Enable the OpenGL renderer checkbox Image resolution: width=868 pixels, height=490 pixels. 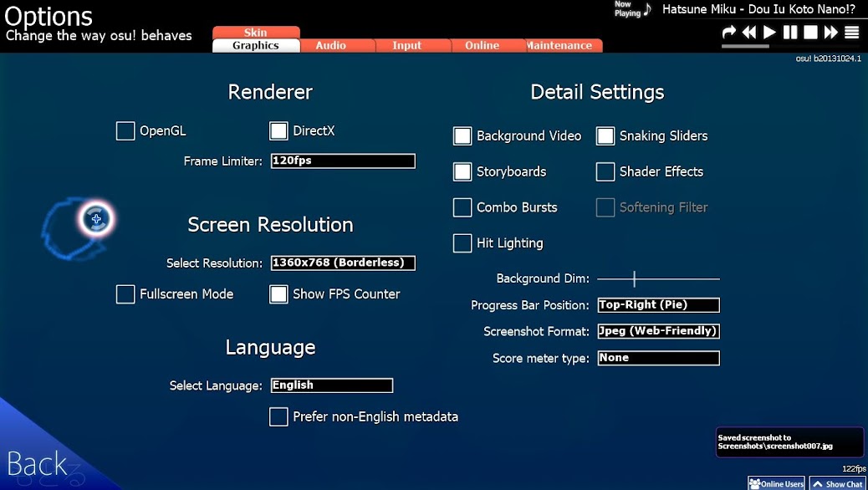tap(125, 131)
